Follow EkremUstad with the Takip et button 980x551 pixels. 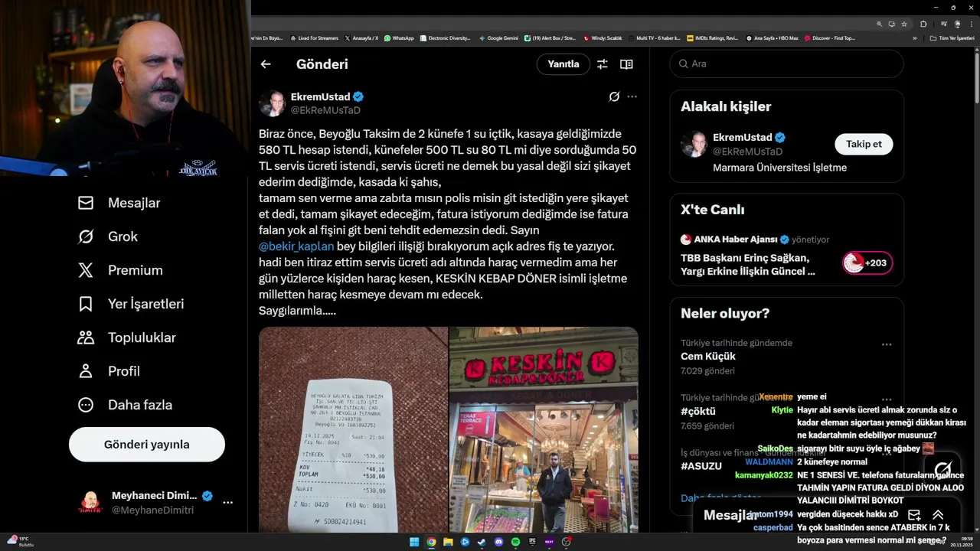coord(864,144)
